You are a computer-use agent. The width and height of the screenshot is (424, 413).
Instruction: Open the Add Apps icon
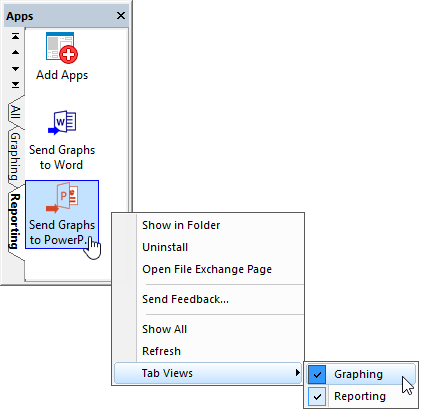(x=62, y=57)
